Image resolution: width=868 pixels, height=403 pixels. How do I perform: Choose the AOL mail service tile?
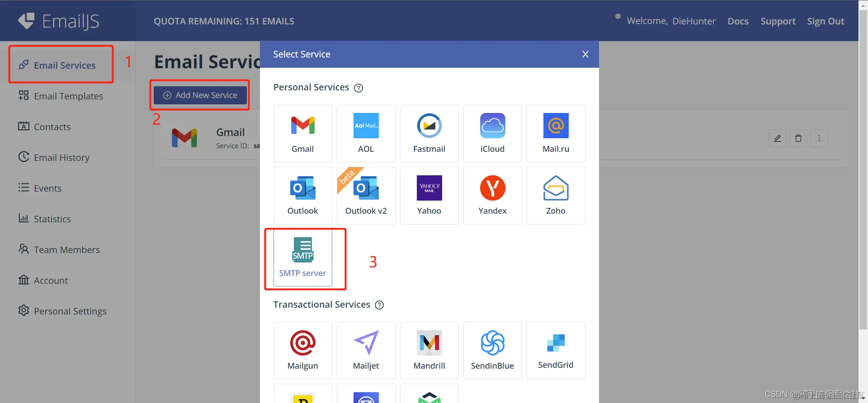click(x=366, y=133)
